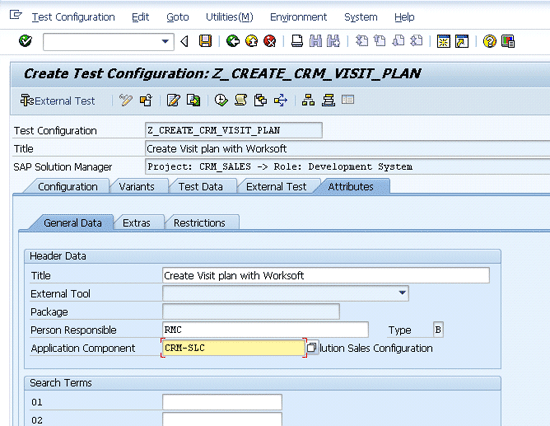Click the green checkmark Enter icon
The height and width of the screenshot is (426, 550).
(x=25, y=41)
